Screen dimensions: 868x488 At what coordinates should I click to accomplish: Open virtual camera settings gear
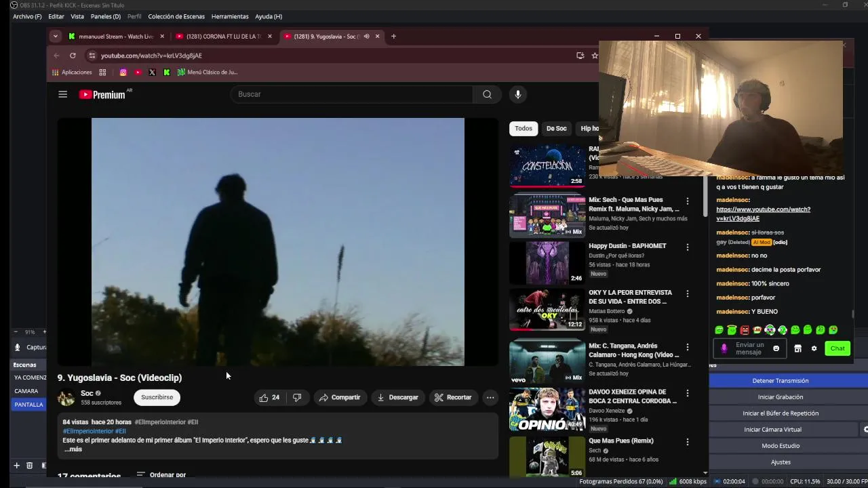pos(865,429)
